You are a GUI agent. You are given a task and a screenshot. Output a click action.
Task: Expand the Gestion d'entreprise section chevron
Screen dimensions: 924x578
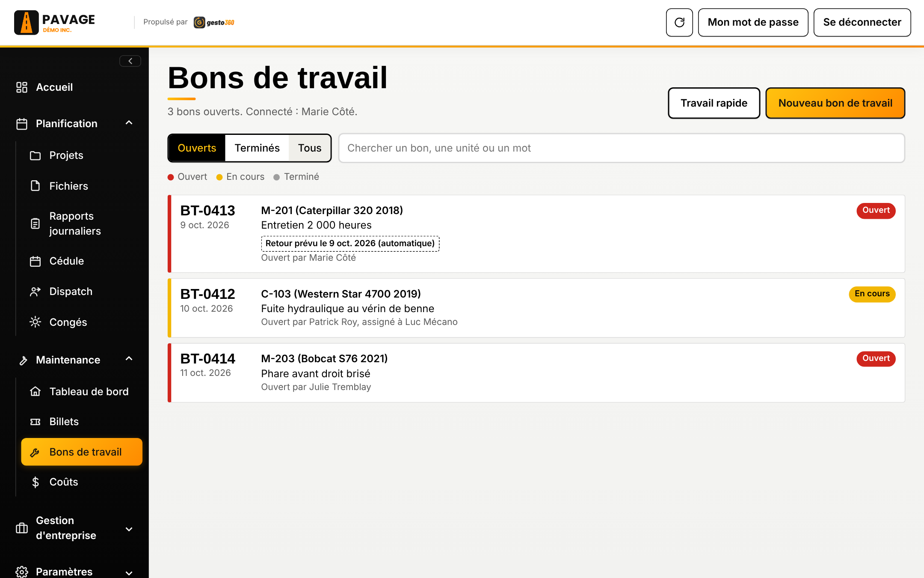(x=129, y=529)
